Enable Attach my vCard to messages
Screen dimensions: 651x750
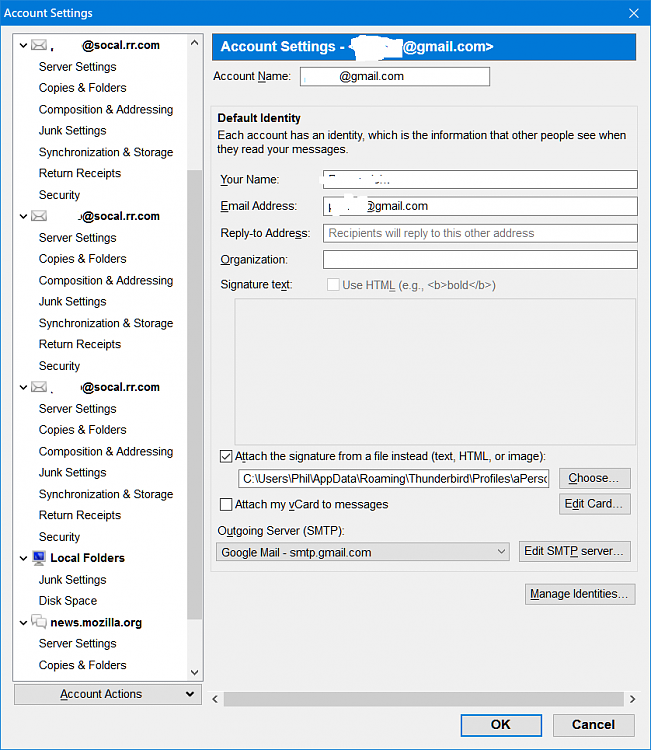pyautogui.click(x=226, y=504)
